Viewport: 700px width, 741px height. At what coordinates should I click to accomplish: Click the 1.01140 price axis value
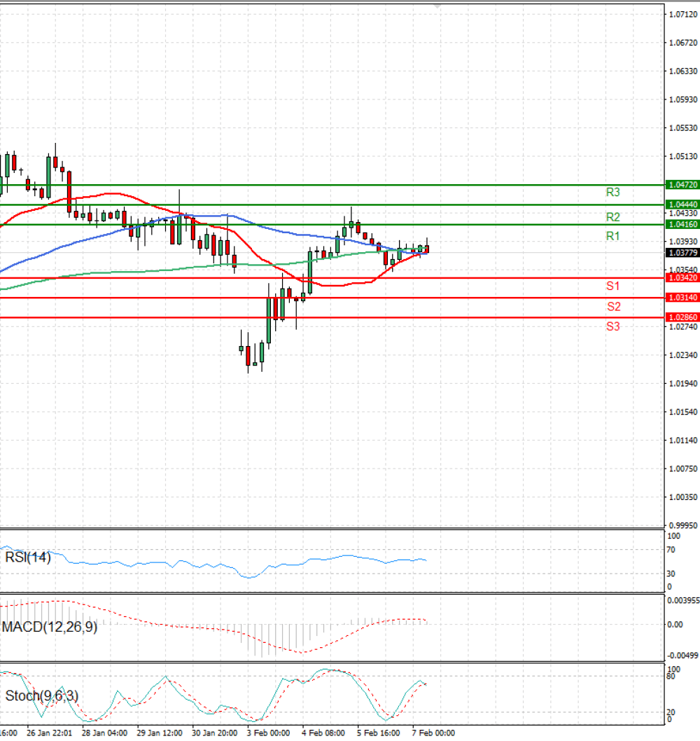click(683, 441)
